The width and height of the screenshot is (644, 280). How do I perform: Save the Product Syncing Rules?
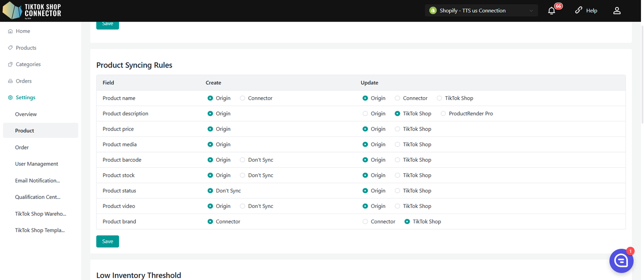[108, 241]
